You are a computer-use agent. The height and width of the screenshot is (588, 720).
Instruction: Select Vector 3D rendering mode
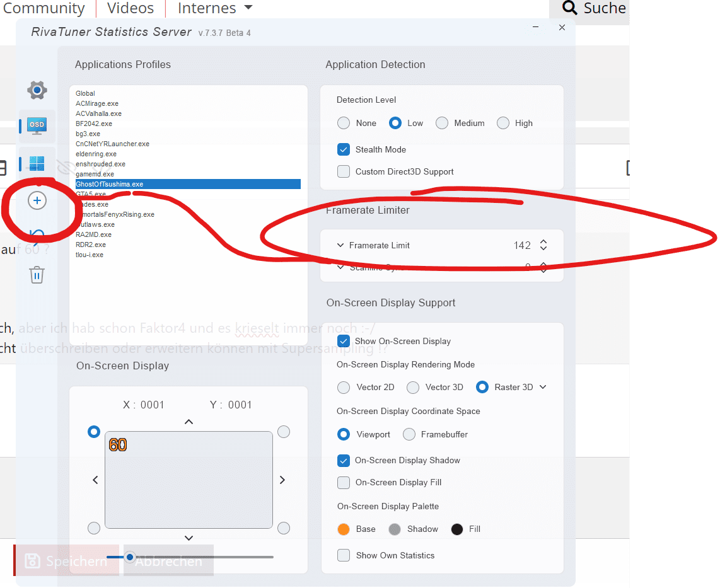413,388
